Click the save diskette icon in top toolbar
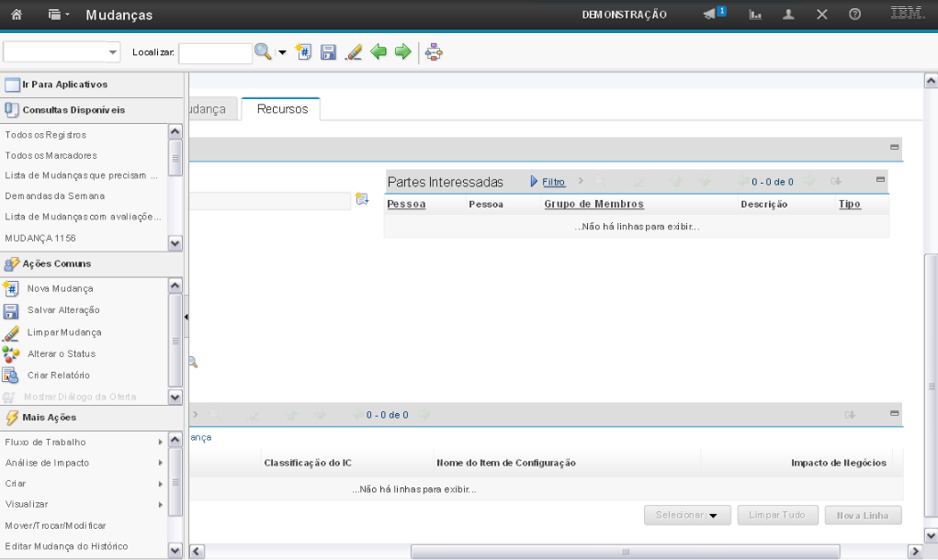This screenshot has width=938, height=560. [x=327, y=53]
